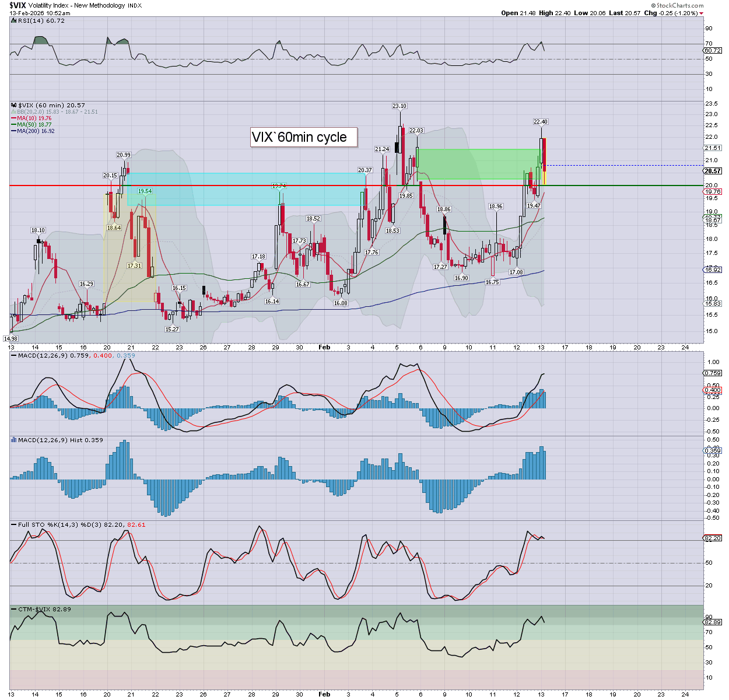Click the line icon before Full STO label
The height and width of the screenshot is (700, 729).
(x=13, y=525)
